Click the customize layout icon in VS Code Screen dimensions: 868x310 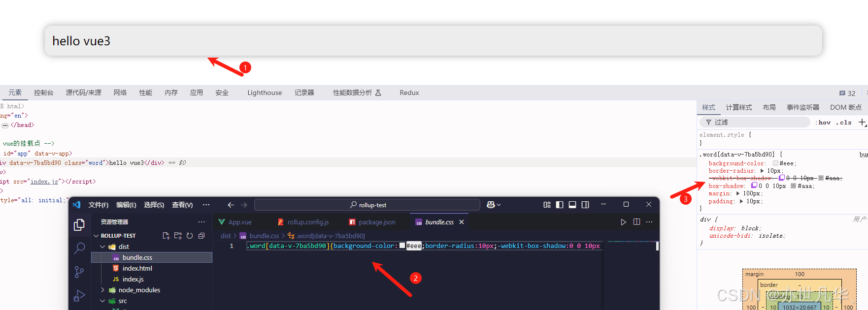tap(547, 205)
